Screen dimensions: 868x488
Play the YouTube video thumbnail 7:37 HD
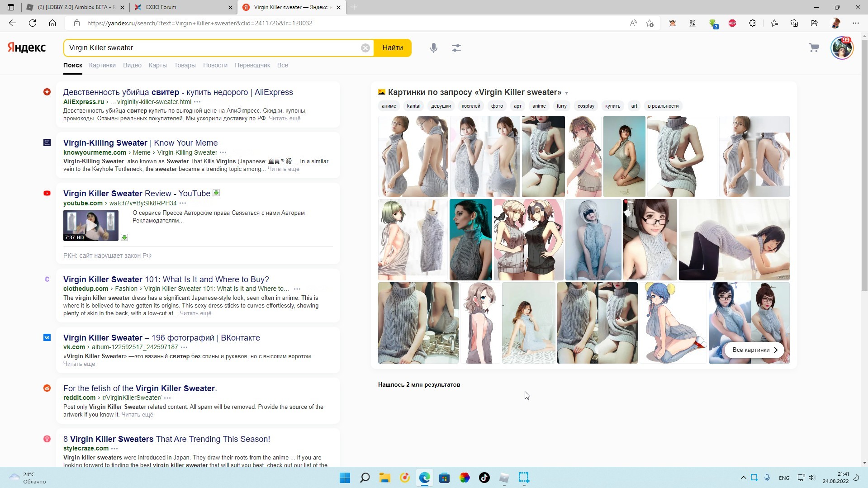(91, 225)
